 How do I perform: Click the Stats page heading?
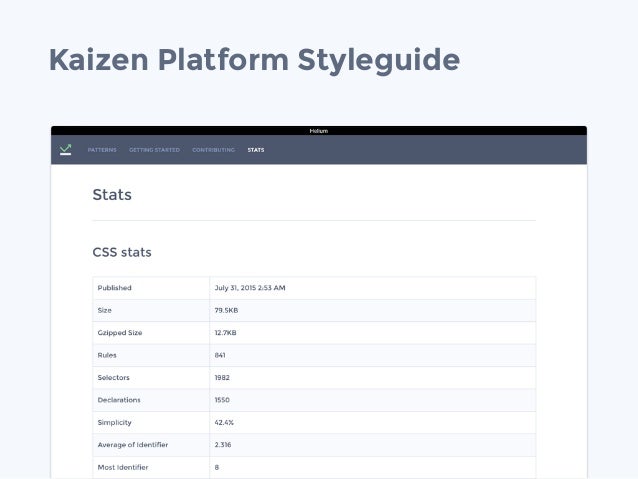click(x=112, y=195)
